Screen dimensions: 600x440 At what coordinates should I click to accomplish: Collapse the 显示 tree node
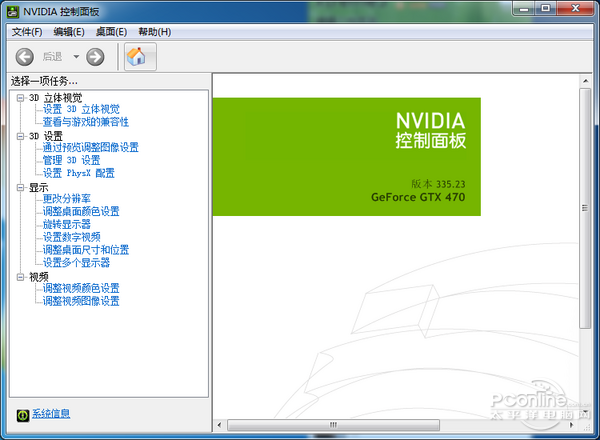pyautogui.click(x=20, y=186)
